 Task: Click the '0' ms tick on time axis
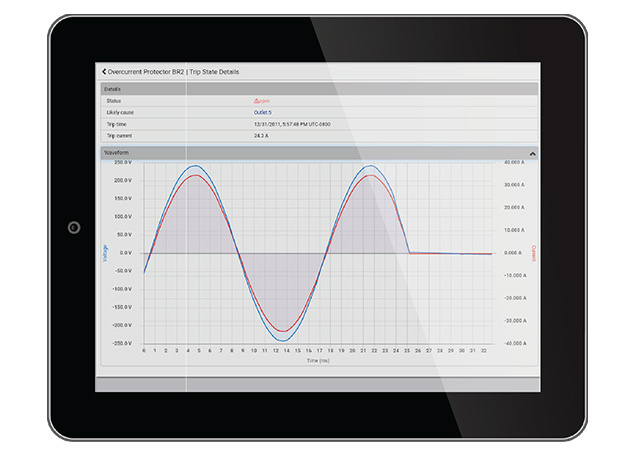(144, 351)
